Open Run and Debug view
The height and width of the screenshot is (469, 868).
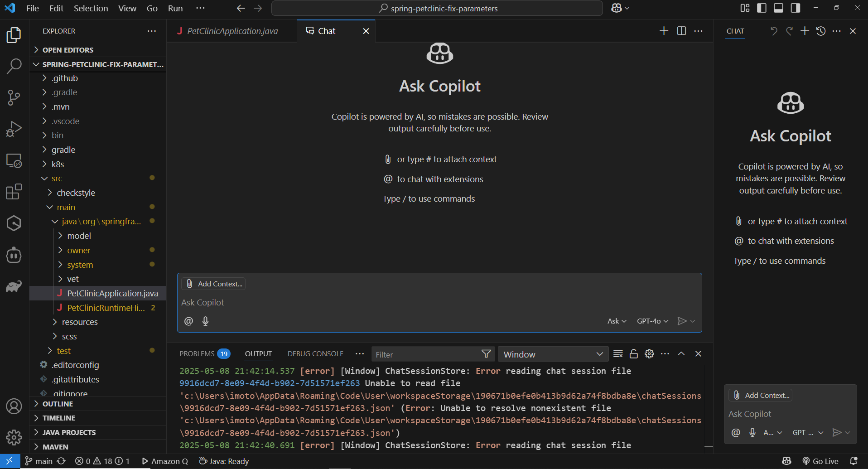coord(14,129)
